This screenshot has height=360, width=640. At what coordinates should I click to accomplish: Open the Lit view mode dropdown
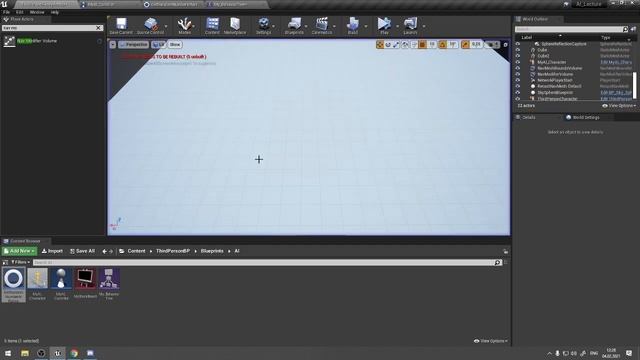click(x=159, y=44)
